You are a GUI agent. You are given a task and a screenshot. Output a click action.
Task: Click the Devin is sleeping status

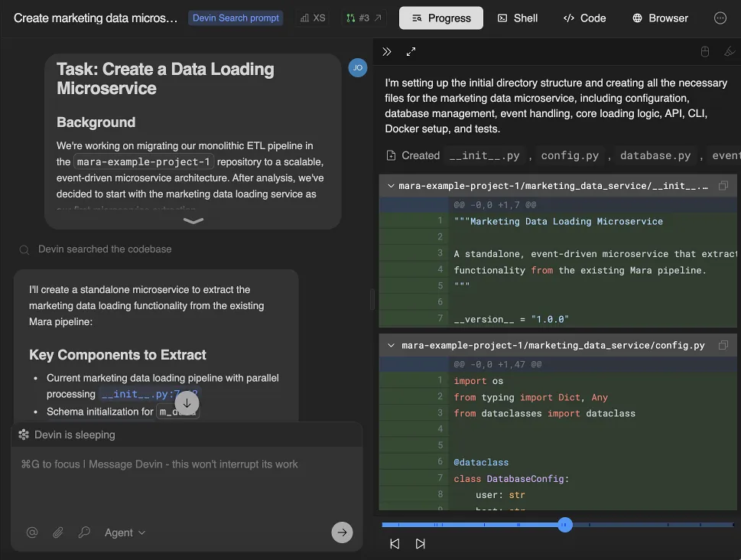75,435
